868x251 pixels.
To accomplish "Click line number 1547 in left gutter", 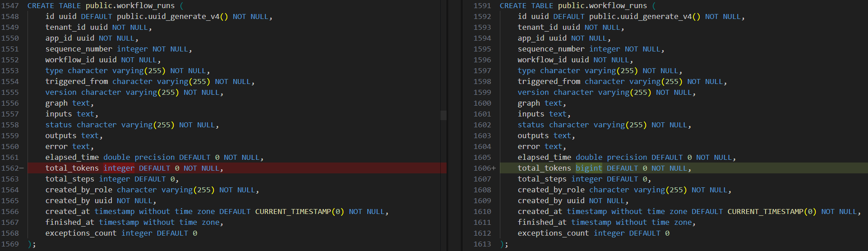I will (10, 6).
